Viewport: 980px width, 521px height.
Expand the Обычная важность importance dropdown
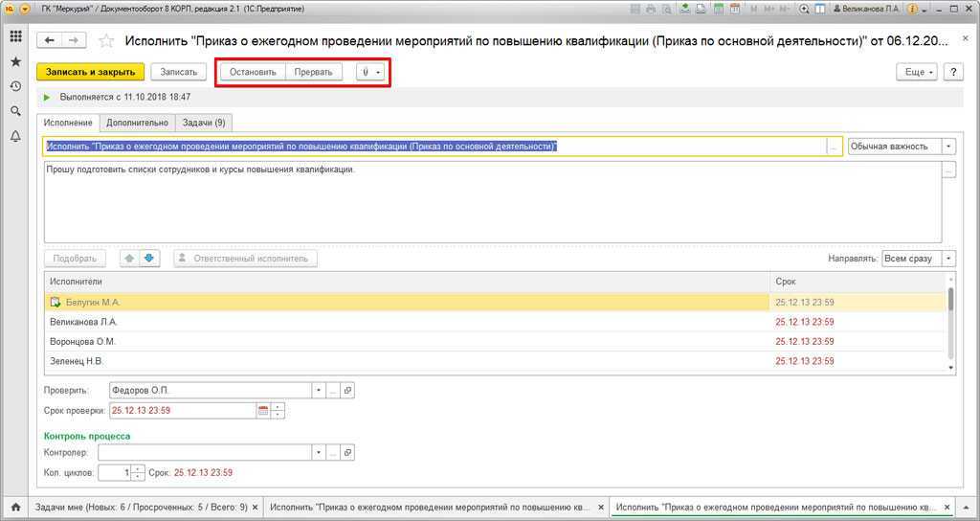coord(948,147)
